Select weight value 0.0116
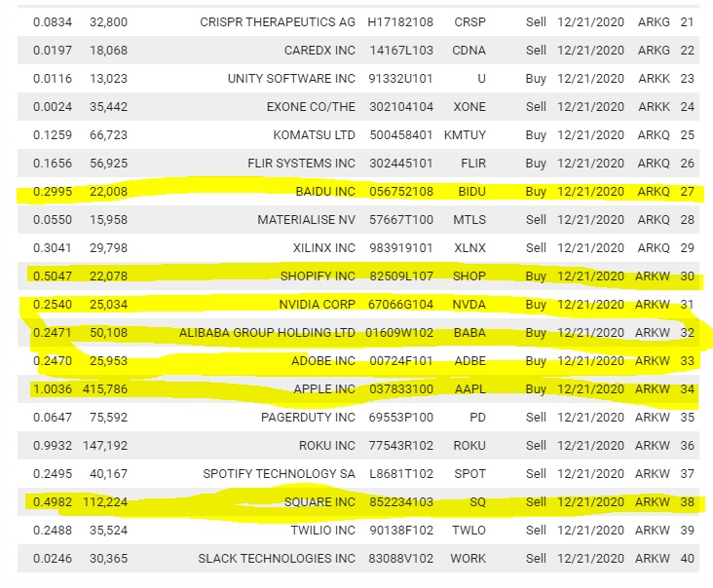713x588 pixels. click(53, 78)
